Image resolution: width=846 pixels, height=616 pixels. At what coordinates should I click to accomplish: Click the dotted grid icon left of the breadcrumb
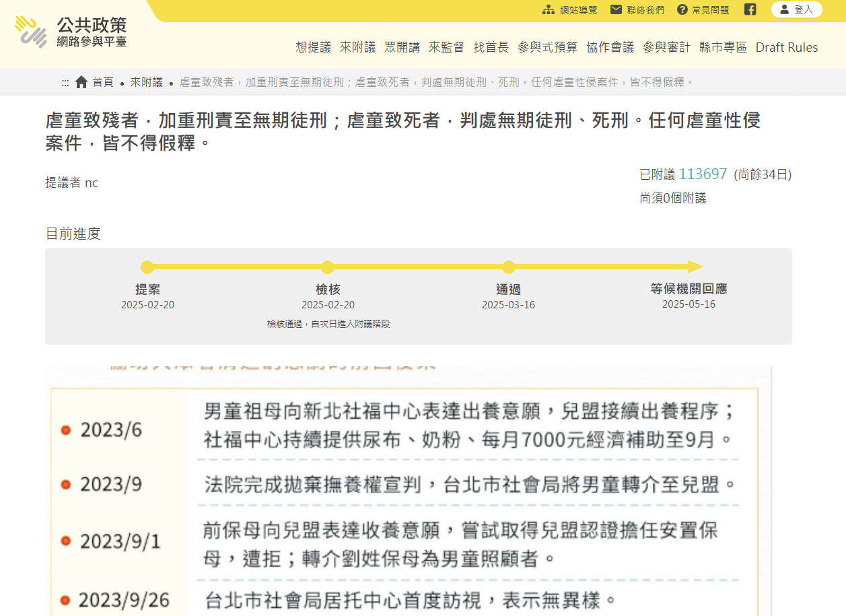point(65,81)
